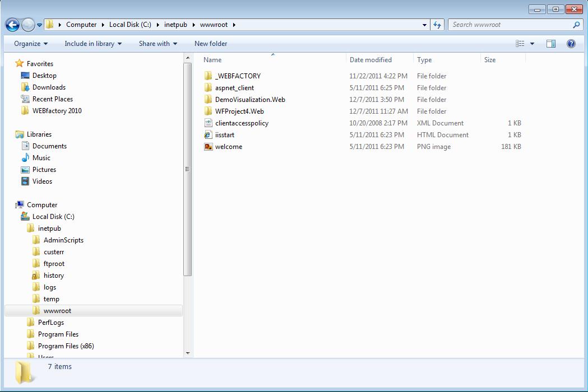Click inetpub in the address breadcrumb

tap(175, 25)
